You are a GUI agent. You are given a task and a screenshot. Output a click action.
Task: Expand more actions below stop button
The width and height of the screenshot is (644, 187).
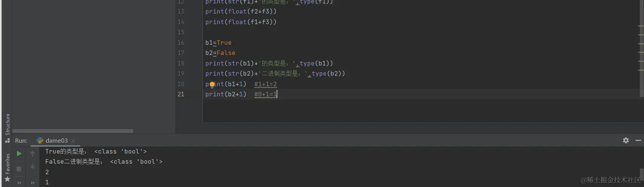pos(19,183)
